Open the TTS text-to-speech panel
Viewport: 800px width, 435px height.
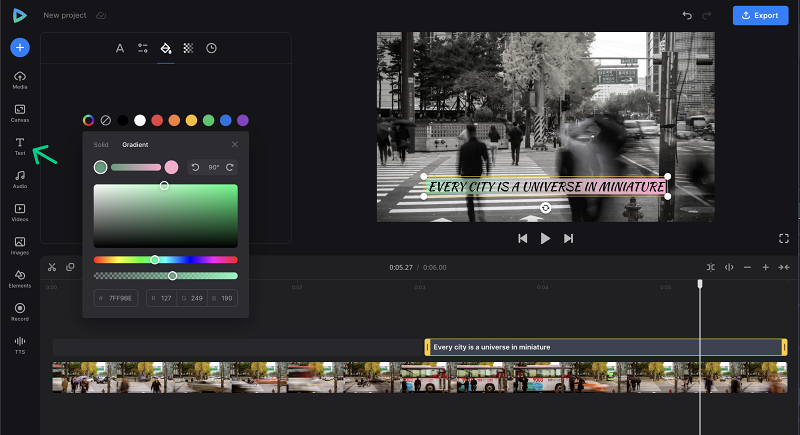tap(20, 345)
